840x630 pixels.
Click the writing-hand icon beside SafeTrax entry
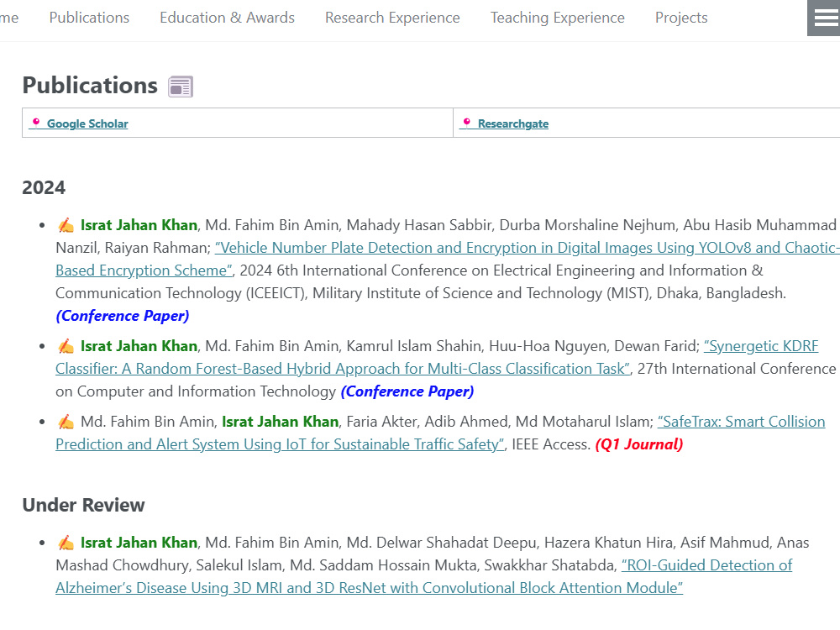click(66, 422)
